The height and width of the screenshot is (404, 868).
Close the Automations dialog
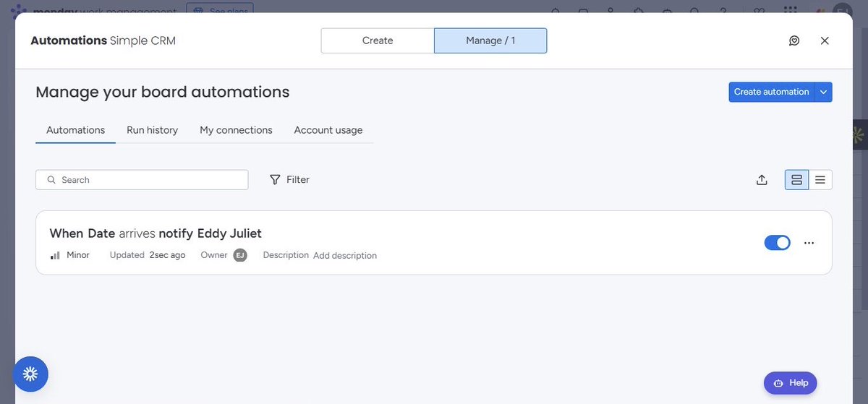point(825,40)
